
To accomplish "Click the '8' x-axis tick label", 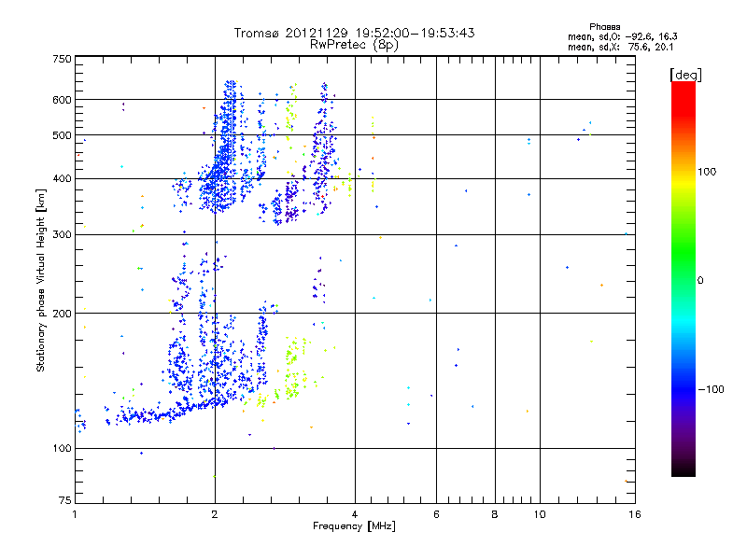I will (x=495, y=514).
